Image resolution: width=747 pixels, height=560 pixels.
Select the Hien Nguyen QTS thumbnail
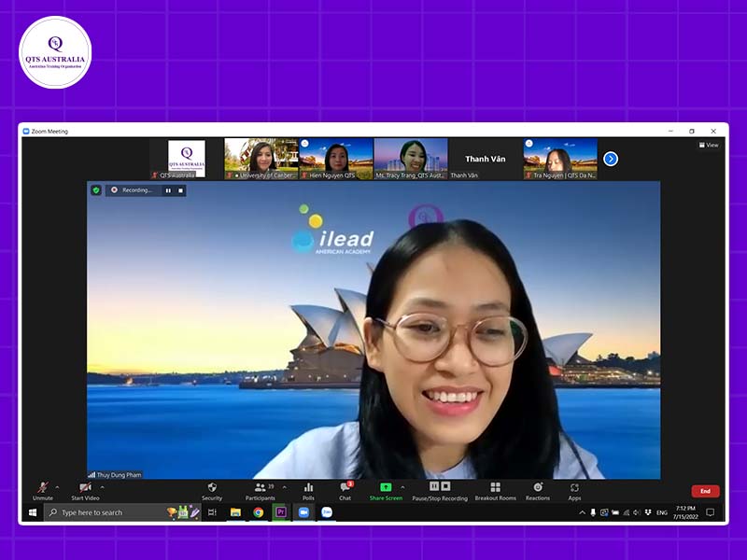(336, 159)
